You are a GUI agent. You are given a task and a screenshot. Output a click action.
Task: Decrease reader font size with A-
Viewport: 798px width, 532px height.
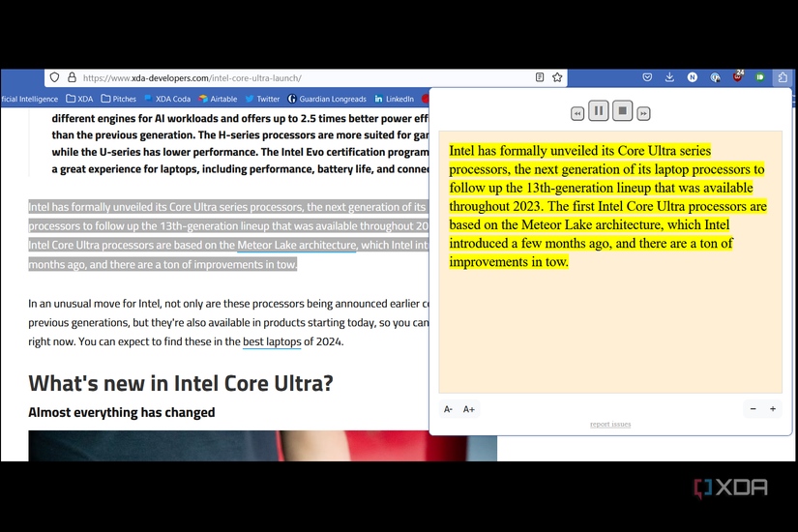click(449, 409)
